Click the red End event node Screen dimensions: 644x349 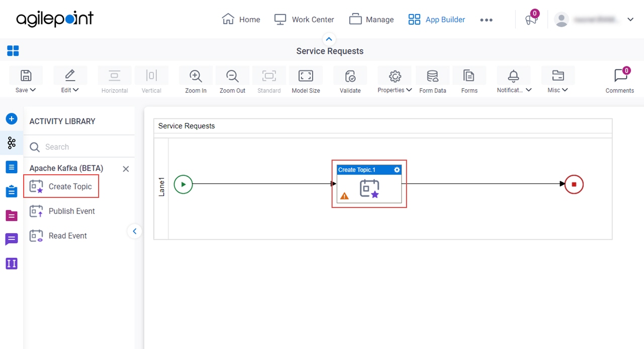click(x=574, y=184)
